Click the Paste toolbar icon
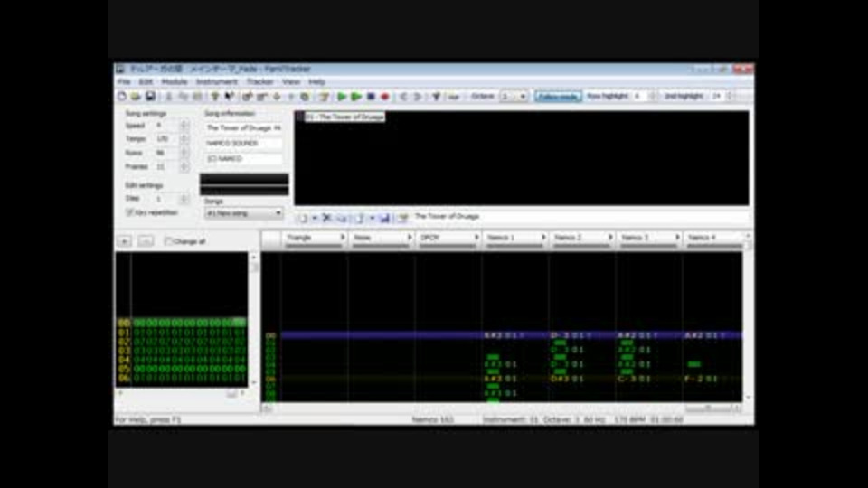The image size is (868, 488). coord(197,97)
